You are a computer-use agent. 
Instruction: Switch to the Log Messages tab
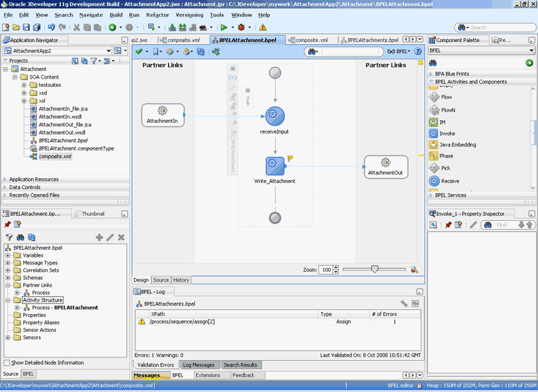click(x=199, y=365)
